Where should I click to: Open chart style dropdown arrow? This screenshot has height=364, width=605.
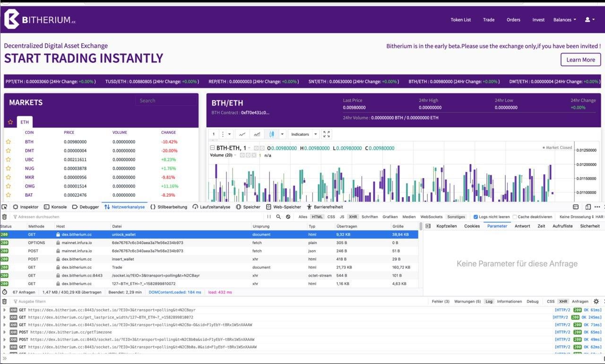pyautogui.click(x=283, y=134)
